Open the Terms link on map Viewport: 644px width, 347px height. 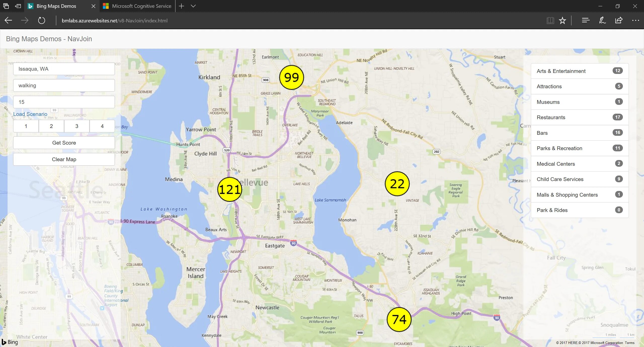pyautogui.click(x=630, y=343)
